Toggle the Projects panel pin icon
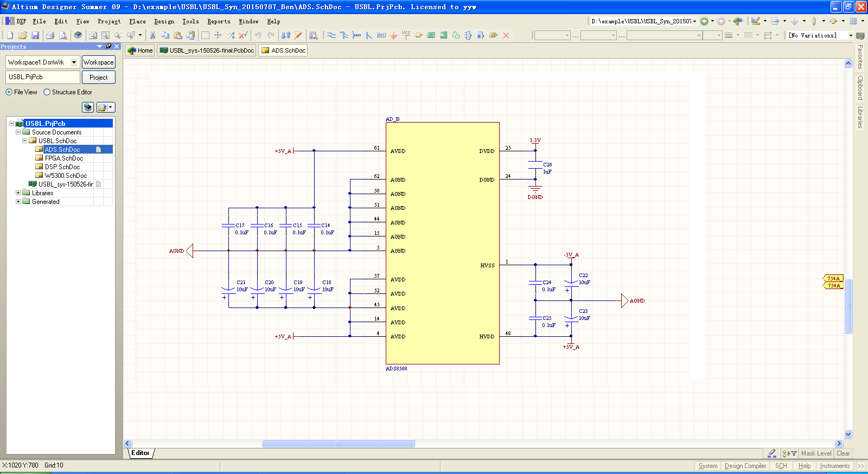 [x=108, y=47]
